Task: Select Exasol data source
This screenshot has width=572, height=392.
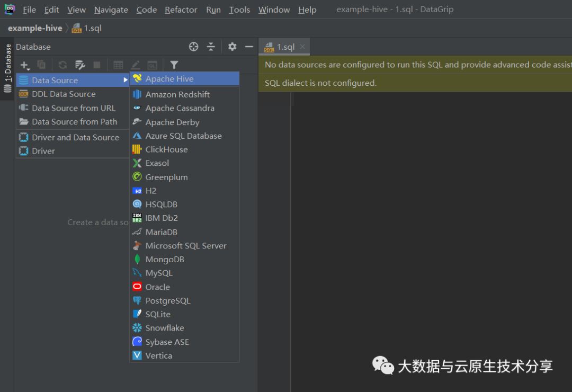Action: [x=185, y=163]
